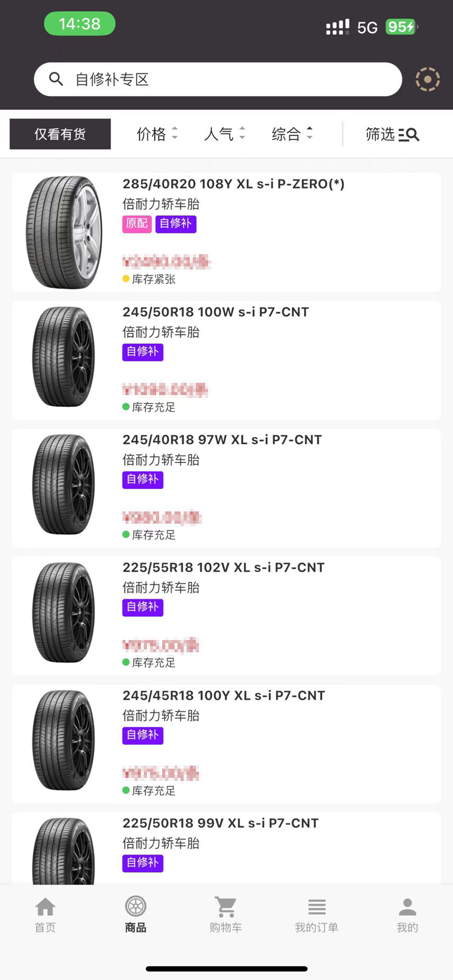
Task: View the 245/45R18 100Y tire image
Action: (64, 740)
